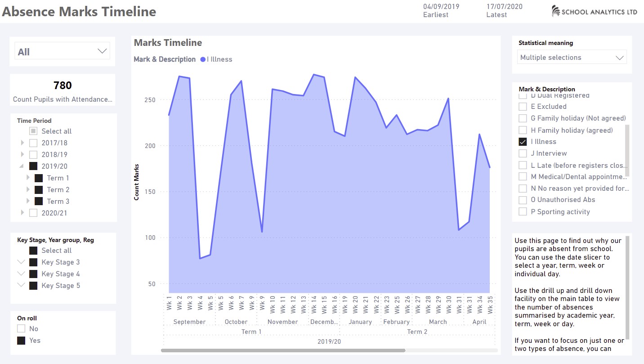Tick the 2018/19 checkbox
This screenshot has height=364, width=644.
(x=33, y=154)
